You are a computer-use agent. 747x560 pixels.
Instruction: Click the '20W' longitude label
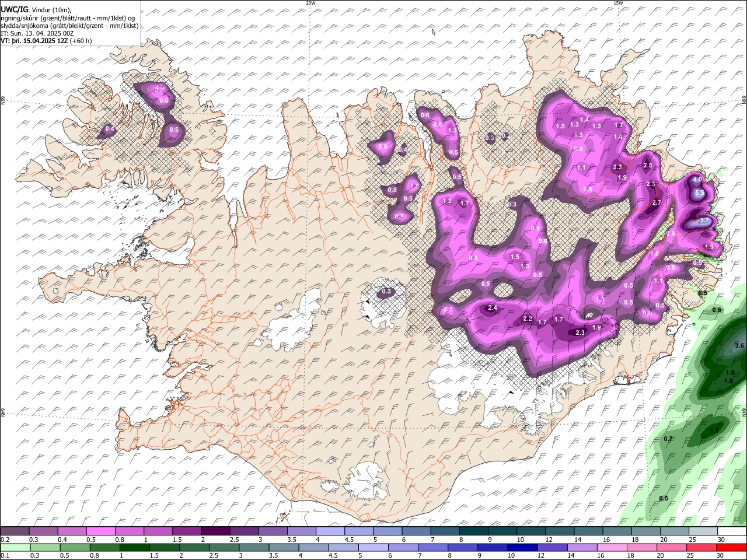[x=310, y=3]
